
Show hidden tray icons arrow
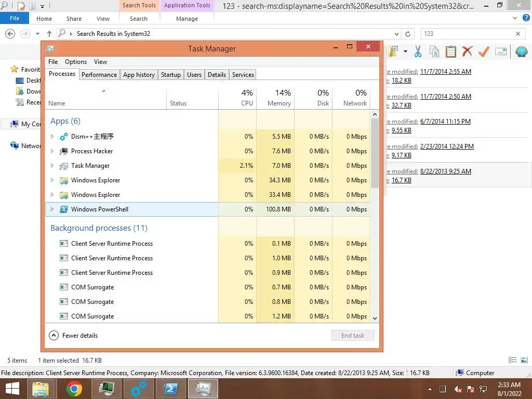(x=430, y=389)
